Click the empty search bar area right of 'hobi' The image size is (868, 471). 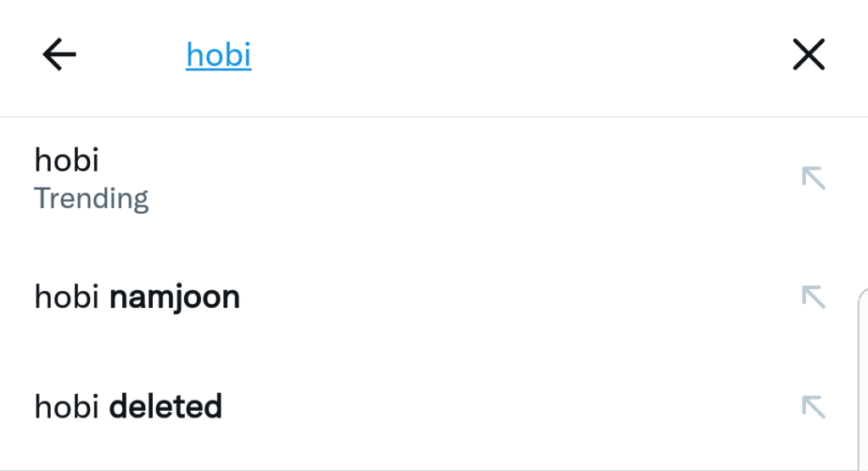[x=509, y=56]
